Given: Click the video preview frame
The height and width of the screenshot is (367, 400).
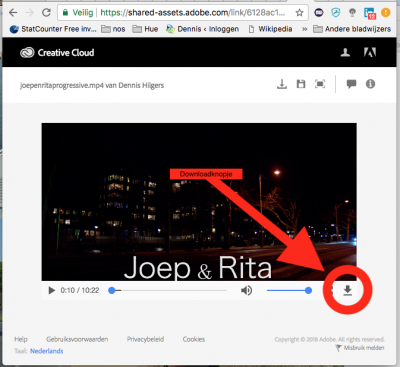Looking at the screenshot, I should (199, 202).
